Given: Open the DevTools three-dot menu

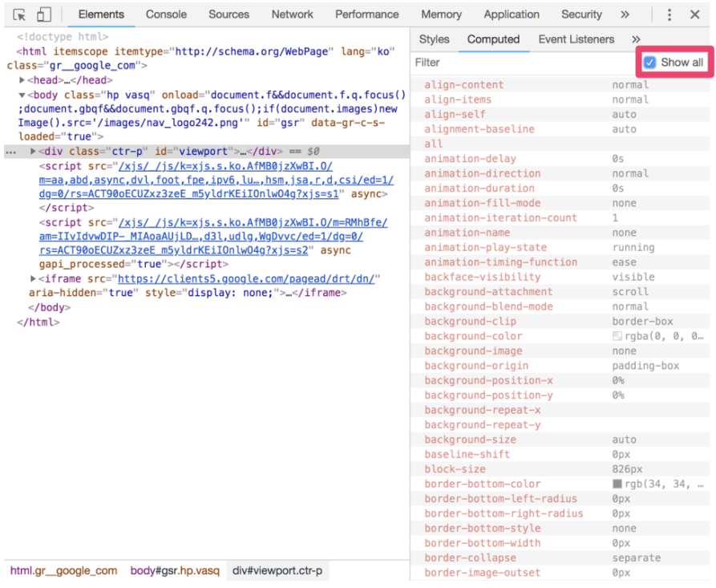Looking at the screenshot, I should [x=669, y=14].
